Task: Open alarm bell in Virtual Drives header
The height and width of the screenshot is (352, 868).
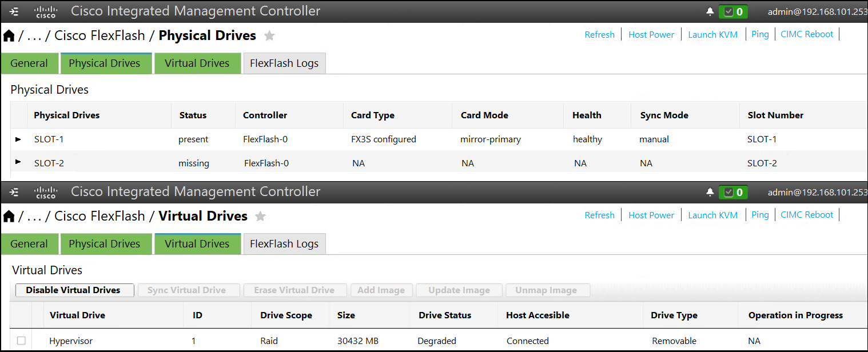Action: 710,192
